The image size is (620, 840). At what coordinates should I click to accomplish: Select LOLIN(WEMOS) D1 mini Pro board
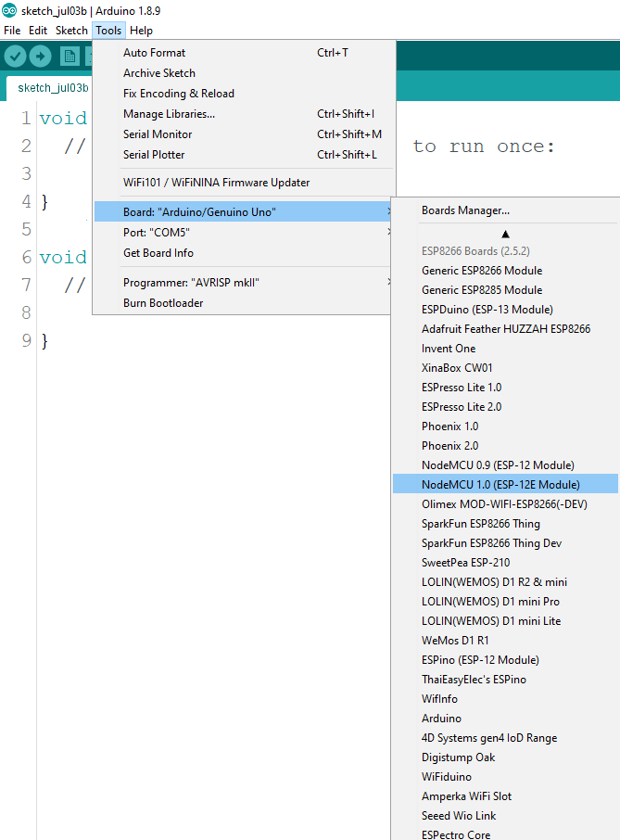point(505,601)
